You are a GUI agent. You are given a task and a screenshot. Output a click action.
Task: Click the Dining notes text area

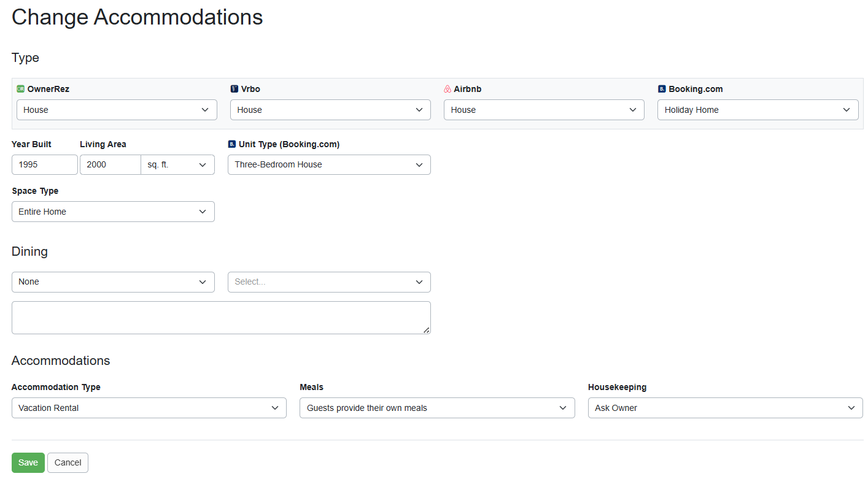(221, 317)
